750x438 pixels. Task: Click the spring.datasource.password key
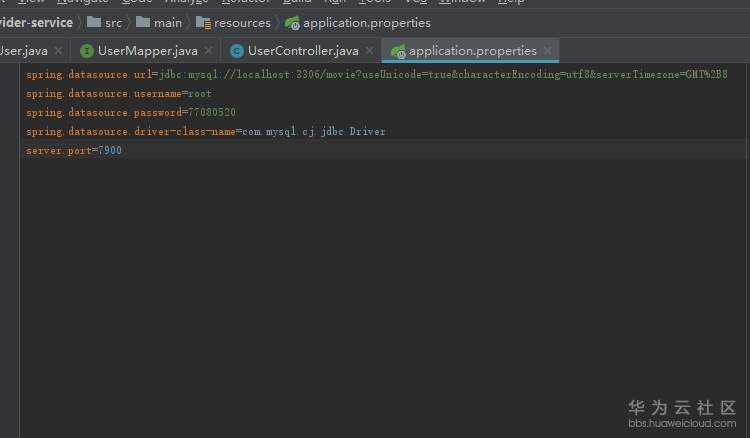[104, 113]
